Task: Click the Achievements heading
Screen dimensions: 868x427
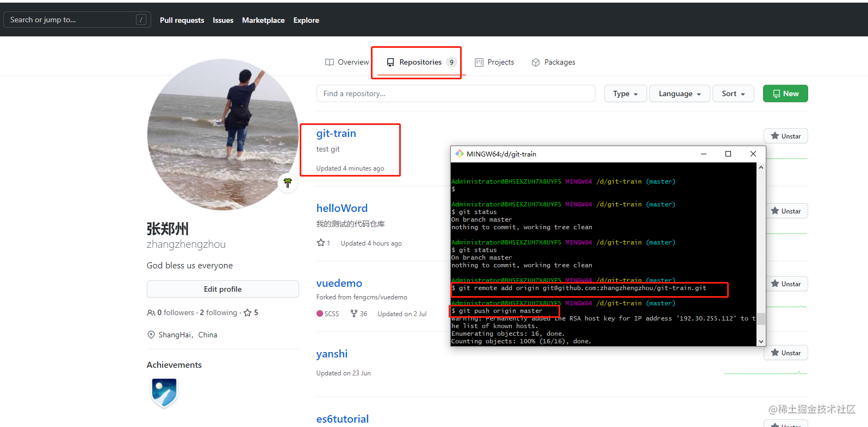Action: (174, 365)
